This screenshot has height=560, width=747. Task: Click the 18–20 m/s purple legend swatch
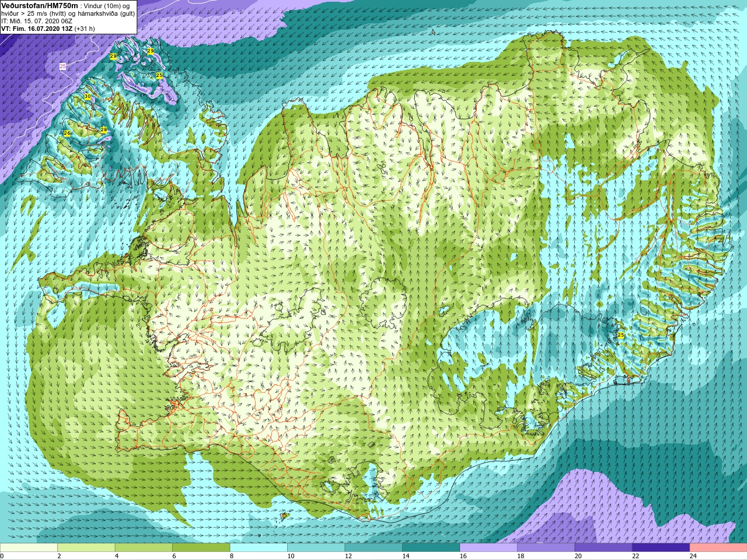coord(546,548)
